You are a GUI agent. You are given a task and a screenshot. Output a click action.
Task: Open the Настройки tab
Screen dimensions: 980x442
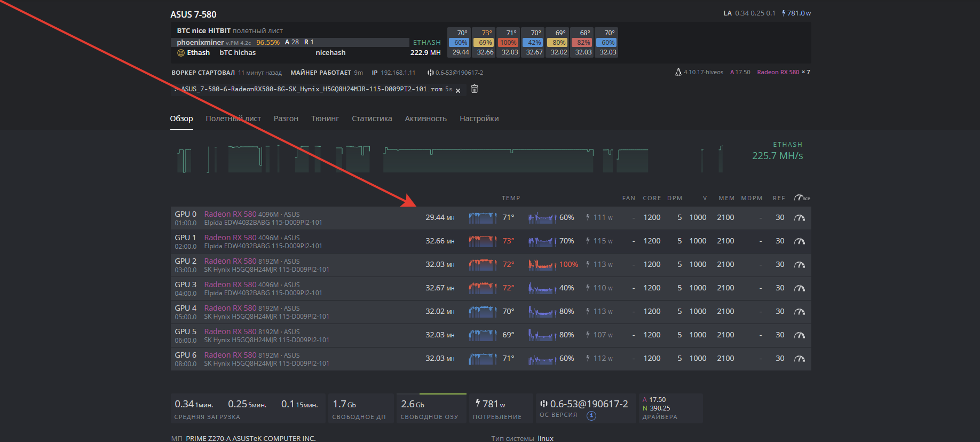pyautogui.click(x=479, y=119)
